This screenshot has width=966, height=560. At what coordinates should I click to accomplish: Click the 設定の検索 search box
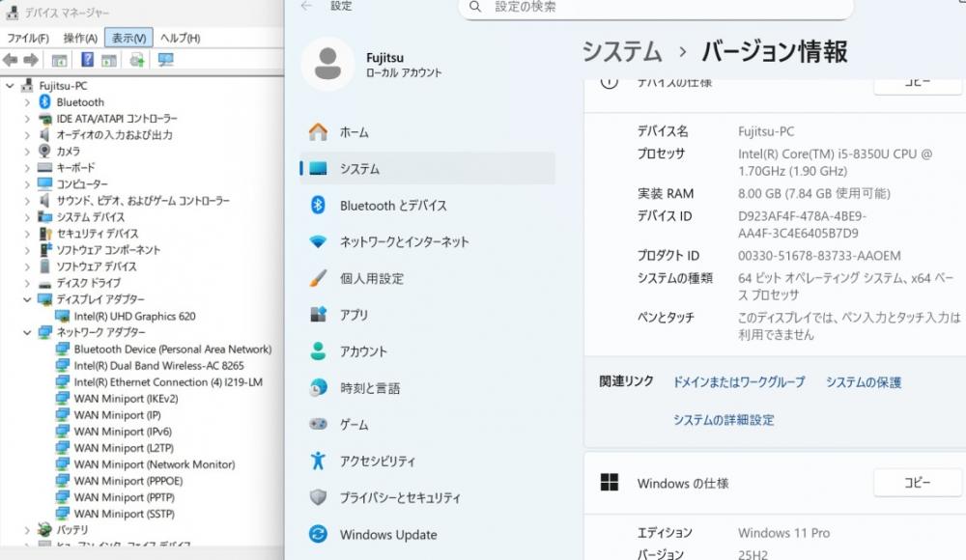click(x=656, y=8)
